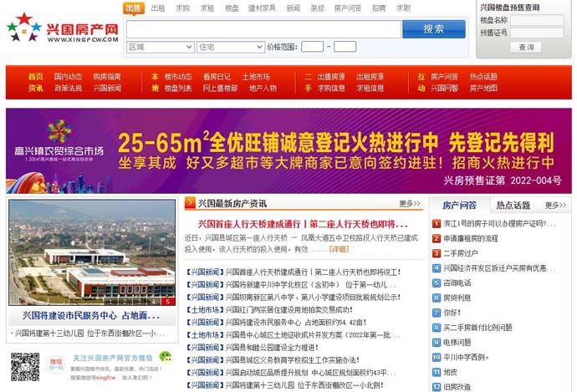Select the 出售 search tab
Screen dimensions: 577x392
pyautogui.click(x=134, y=8)
